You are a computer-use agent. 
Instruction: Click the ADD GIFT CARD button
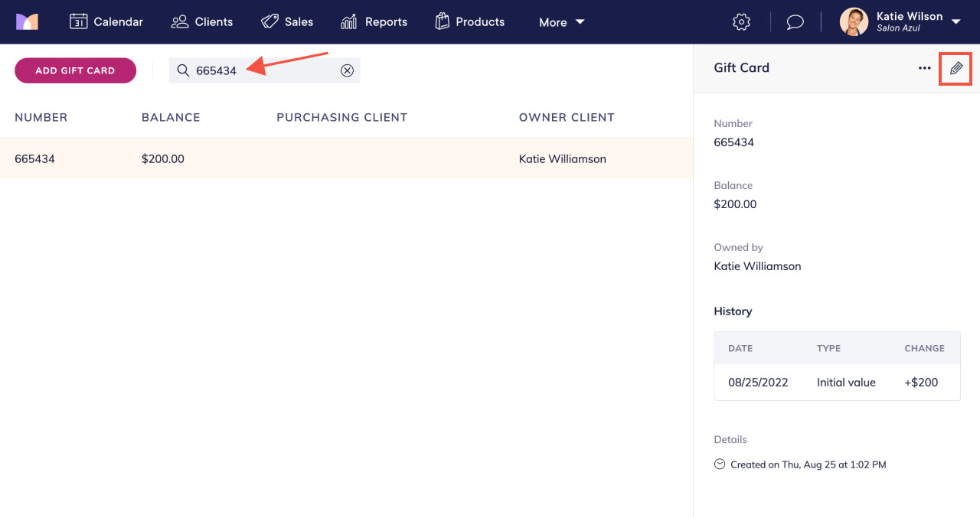(75, 70)
